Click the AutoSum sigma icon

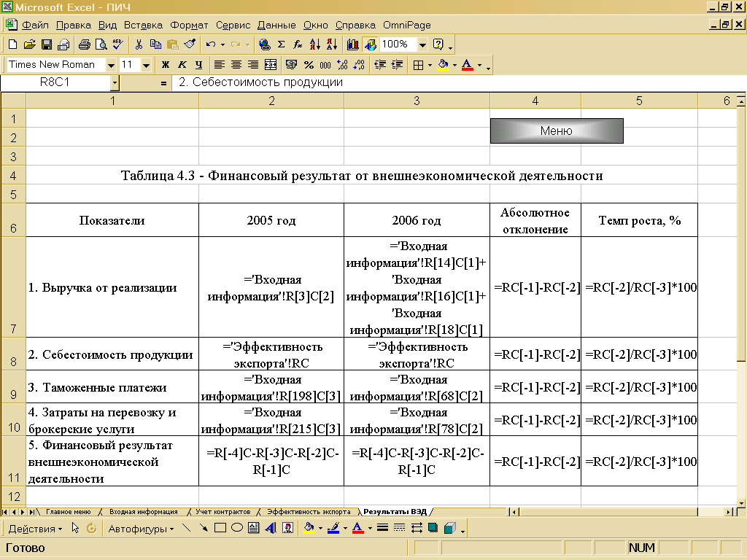coord(281,44)
